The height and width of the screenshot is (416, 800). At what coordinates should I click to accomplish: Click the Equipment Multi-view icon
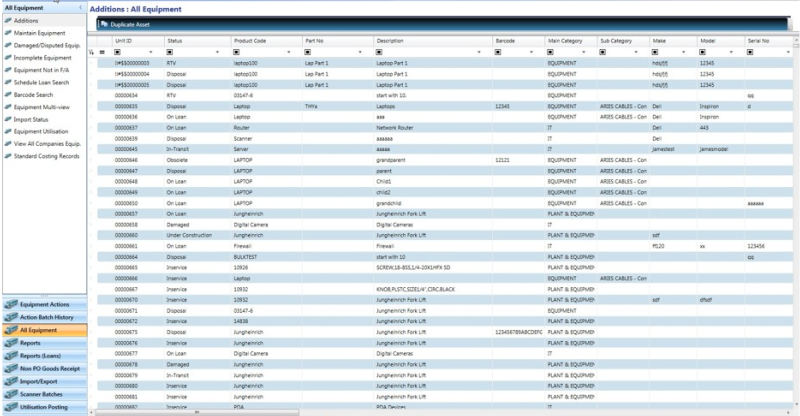pos(8,107)
